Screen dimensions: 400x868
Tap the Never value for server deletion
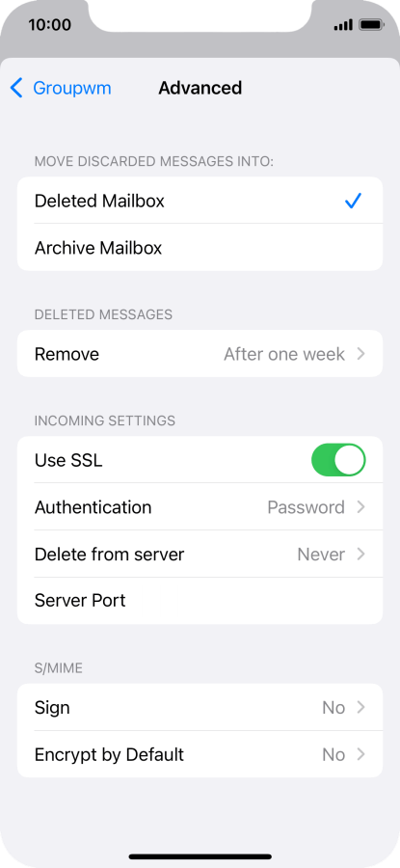(321, 555)
